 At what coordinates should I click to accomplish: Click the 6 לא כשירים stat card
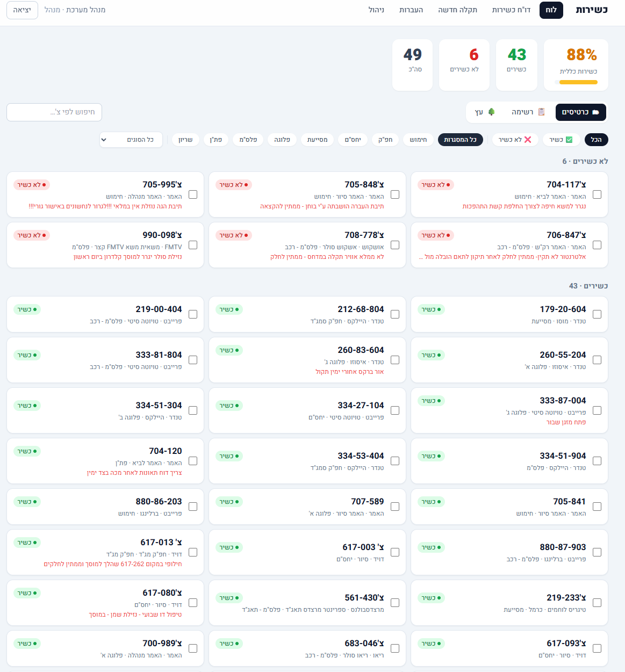click(464, 65)
